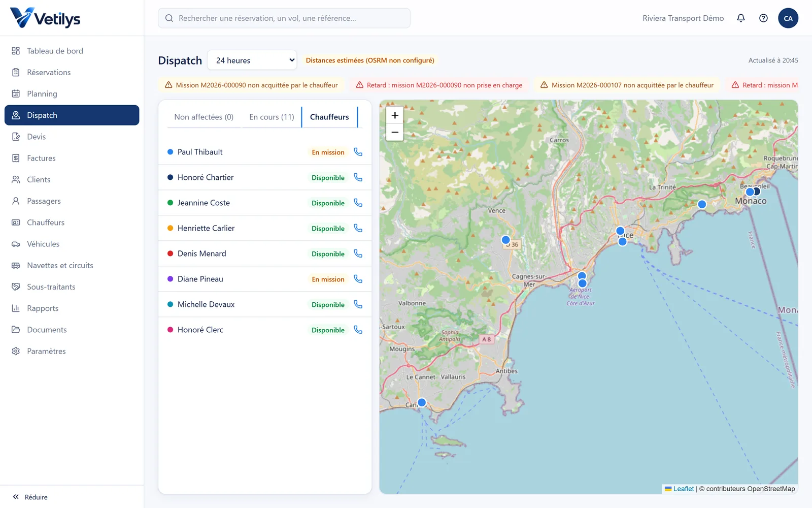
Task: Click alert Retard mission M2026-000090
Action: tap(439, 85)
